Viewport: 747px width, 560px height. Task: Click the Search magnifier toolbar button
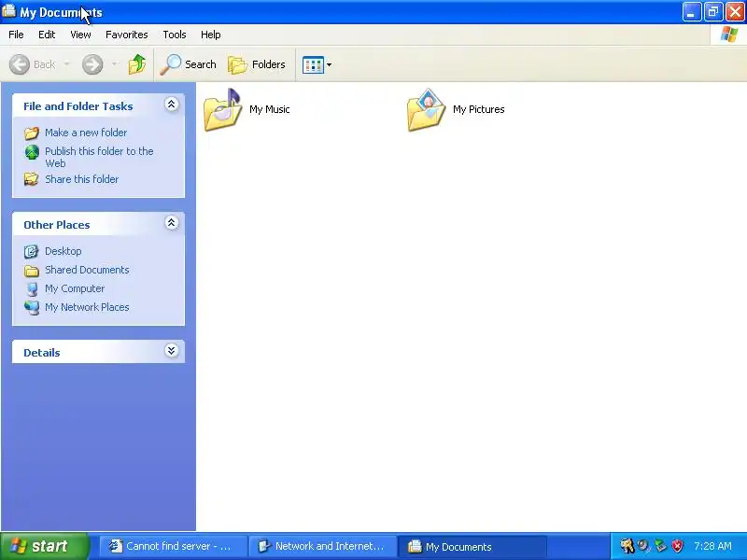tap(189, 64)
